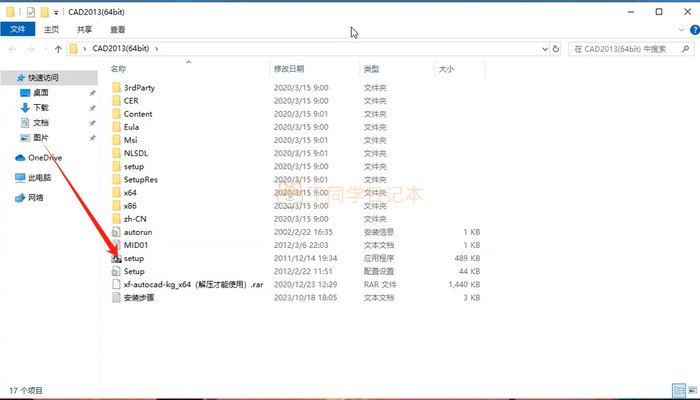Viewport: 700px width, 400px height.
Task: Open 网络 in the navigation pane
Action: point(36,197)
